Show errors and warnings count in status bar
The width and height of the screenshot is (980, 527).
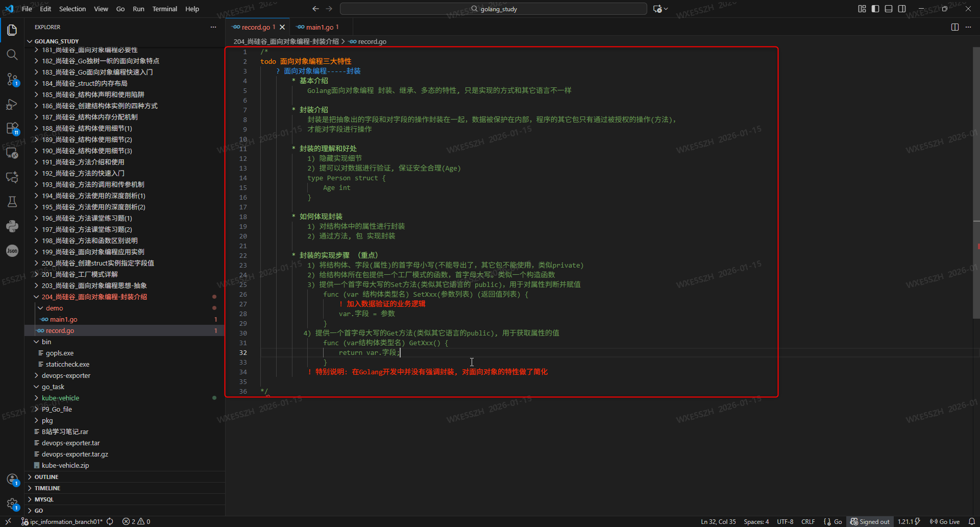pos(136,521)
